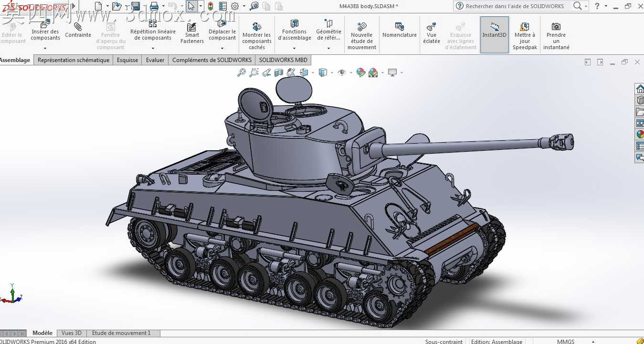Insert a Nomenclature table
The image size is (644, 344).
coord(400,30)
